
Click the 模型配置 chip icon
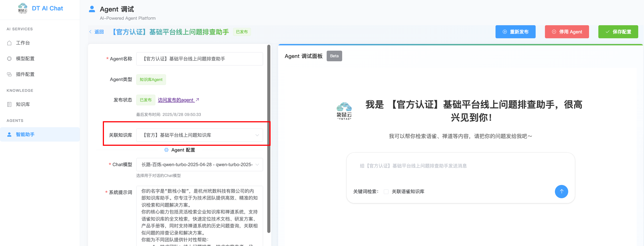[9, 59]
